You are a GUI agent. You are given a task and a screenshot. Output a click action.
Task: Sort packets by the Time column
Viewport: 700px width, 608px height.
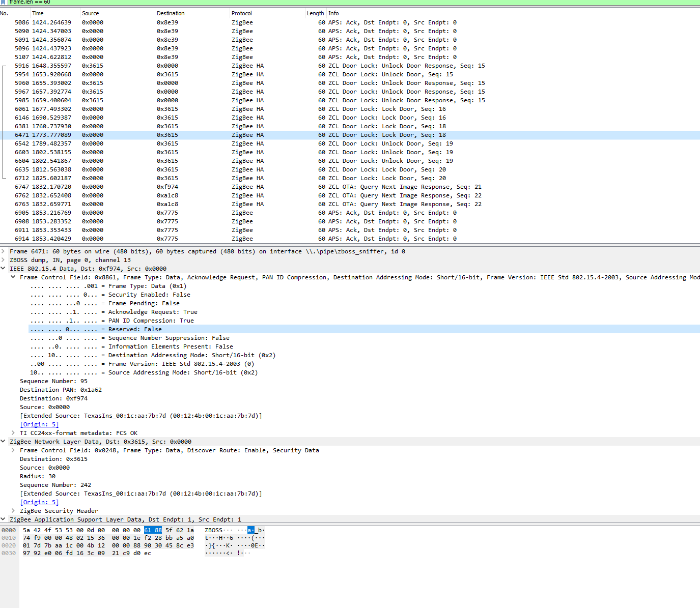[38, 13]
